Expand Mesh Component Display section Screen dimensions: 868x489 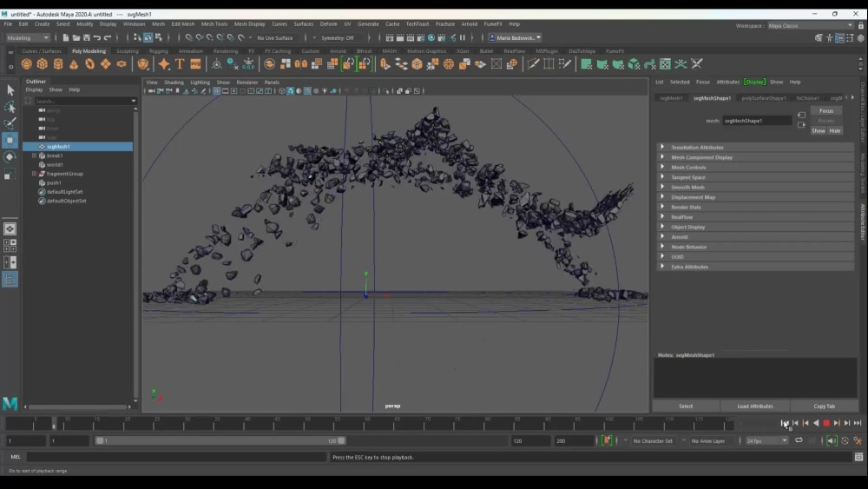coord(662,157)
